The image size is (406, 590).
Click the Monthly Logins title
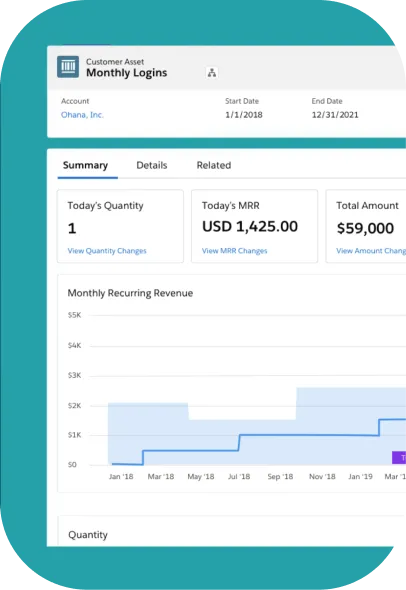tap(126, 73)
